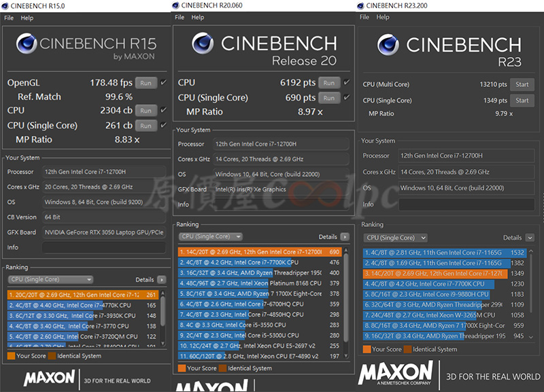Select i9-9880H CPU row in R23 ranking

(445, 294)
